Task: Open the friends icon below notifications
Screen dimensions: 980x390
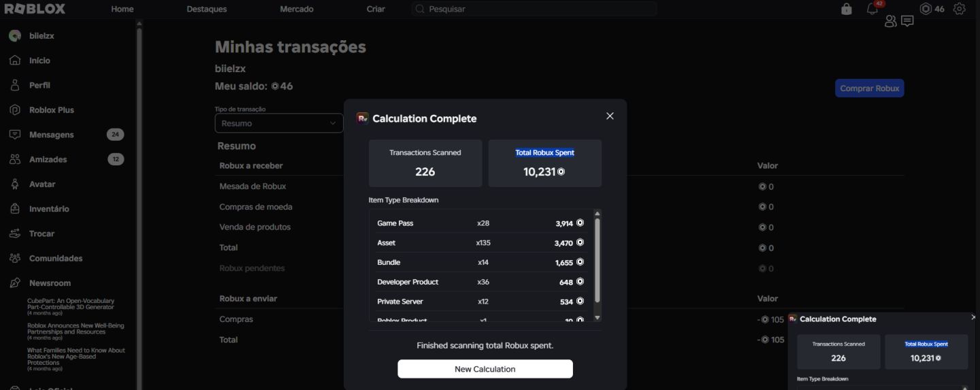Action: click(890, 22)
